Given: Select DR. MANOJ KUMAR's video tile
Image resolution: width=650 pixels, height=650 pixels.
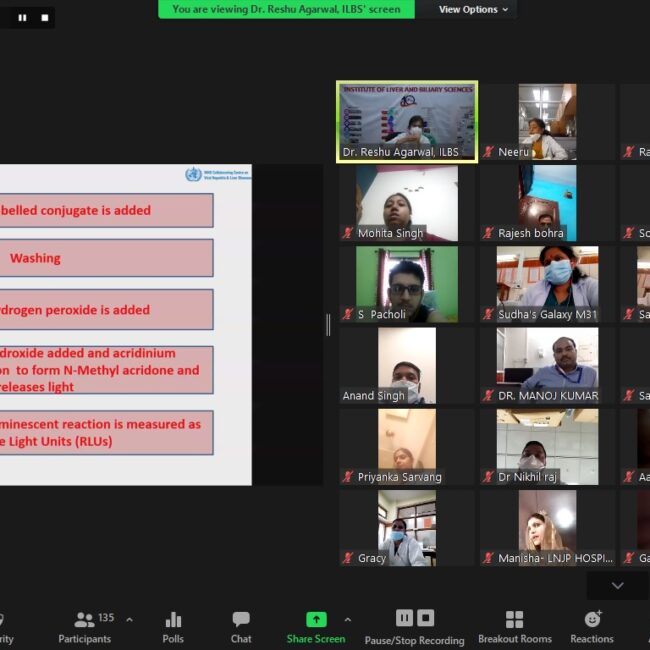Looking at the screenshot, I should coord(547,366).
